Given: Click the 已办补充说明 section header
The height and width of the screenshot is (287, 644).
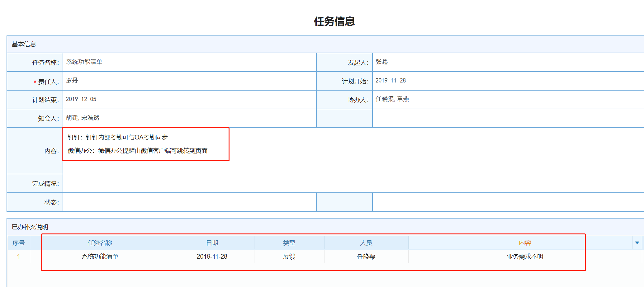Looking at the screenshot, I should (x=30, y=227).
